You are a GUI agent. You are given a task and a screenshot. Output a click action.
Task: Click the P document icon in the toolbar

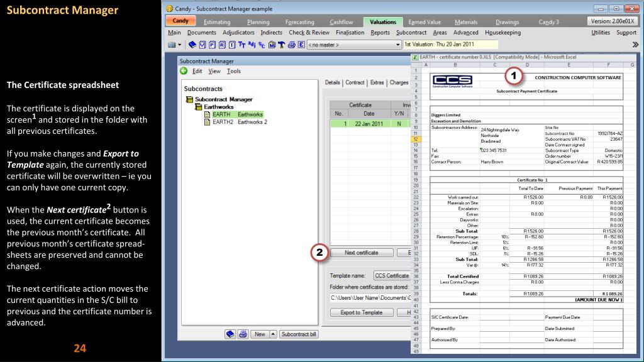point(212,45)
